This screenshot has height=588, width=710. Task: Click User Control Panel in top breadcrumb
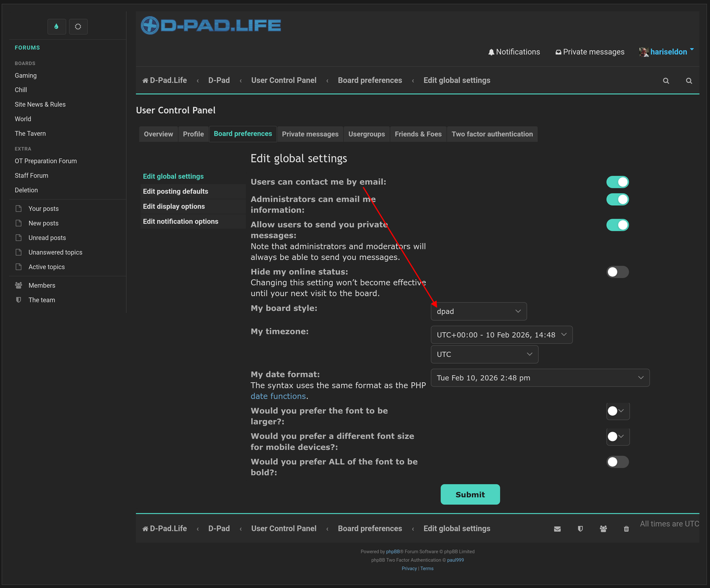284,80
